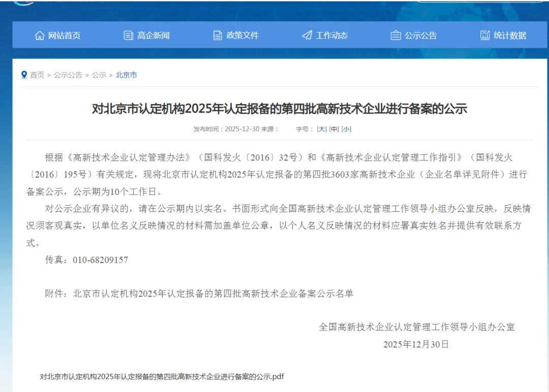
Task: Click the location pin icon in breadcrumb
Action: click(24, 75)
